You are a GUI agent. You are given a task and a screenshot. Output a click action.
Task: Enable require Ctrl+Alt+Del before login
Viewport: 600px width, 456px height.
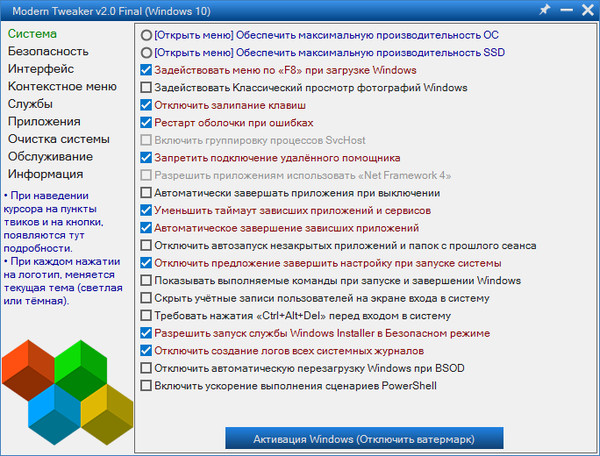(146, 316)
